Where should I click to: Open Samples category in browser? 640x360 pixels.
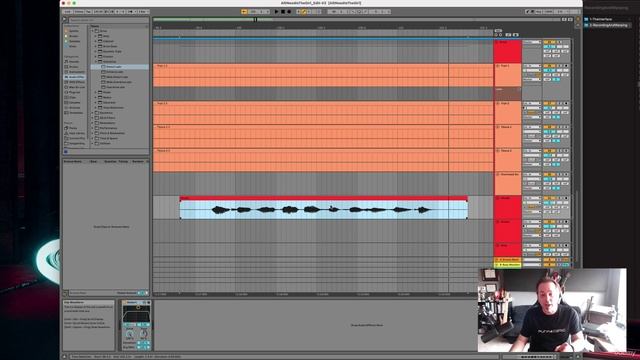[74, 102]
